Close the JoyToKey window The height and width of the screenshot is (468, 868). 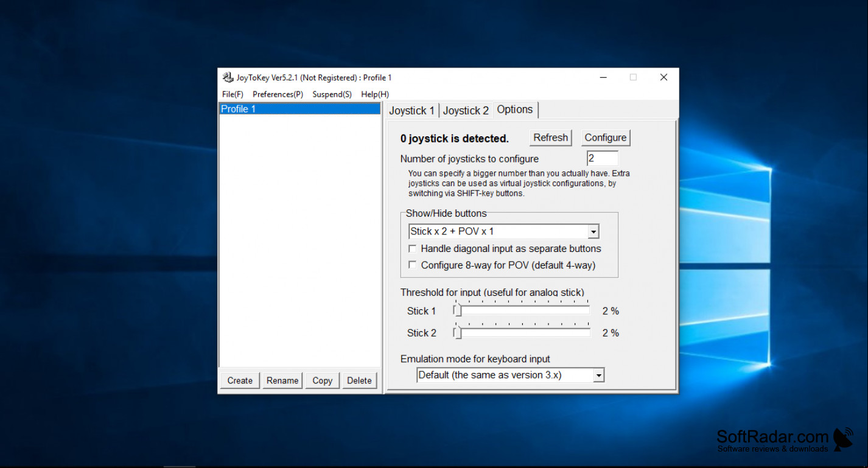tap(663, 77)
